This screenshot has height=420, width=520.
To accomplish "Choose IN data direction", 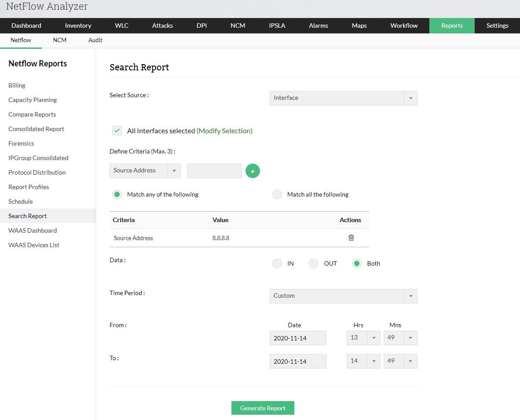I will pyautogui.click(x=277, y=263).
